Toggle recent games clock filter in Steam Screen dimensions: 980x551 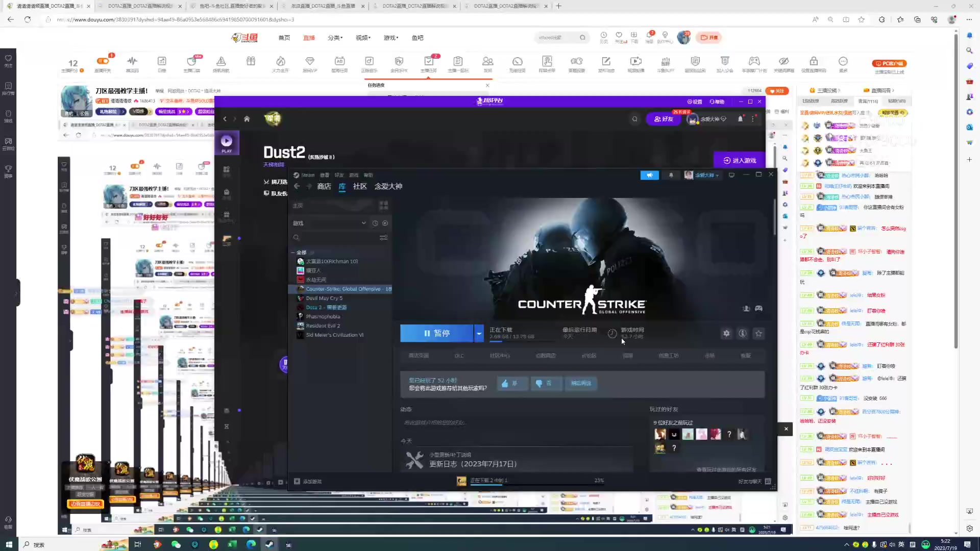pyautogui.click(x=375, y=223)
